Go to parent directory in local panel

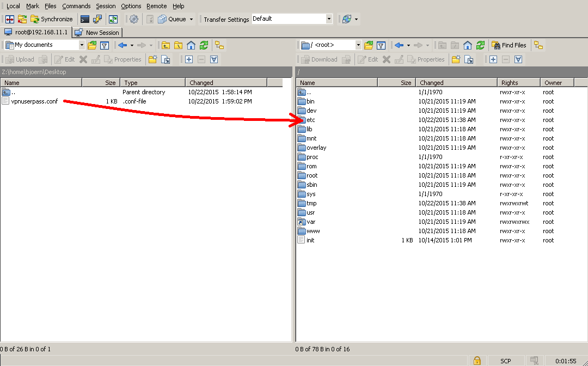point(166,45)
